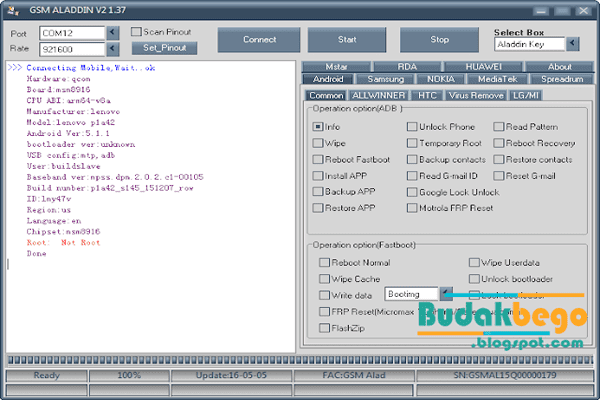
Task: Click the SN:GSMAL15Q00000179 status entry
Action: [505, 376]
